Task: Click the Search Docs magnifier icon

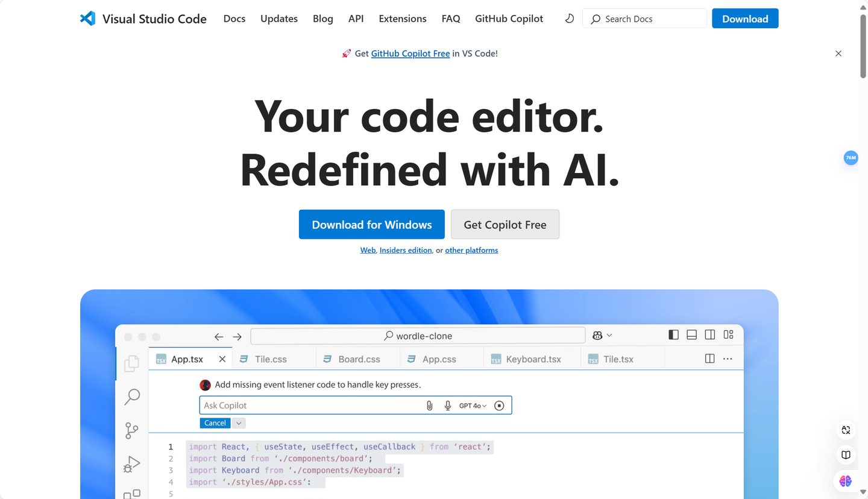Action: click(596, 19)
